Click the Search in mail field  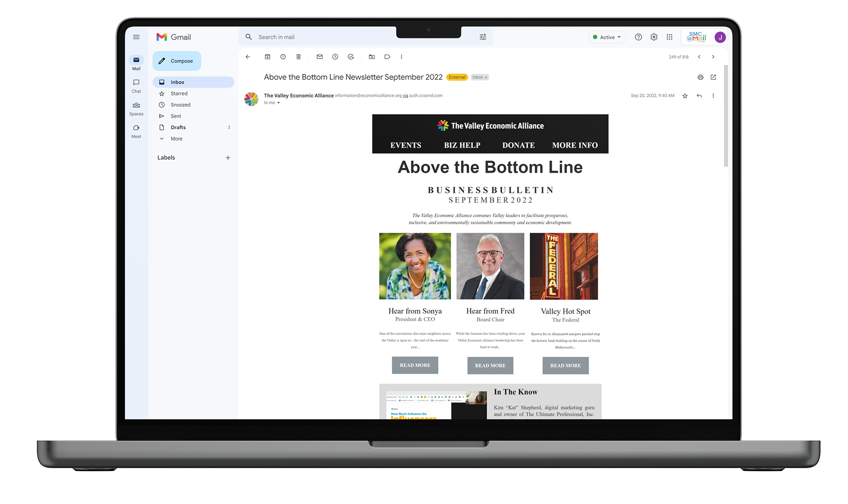367,37
